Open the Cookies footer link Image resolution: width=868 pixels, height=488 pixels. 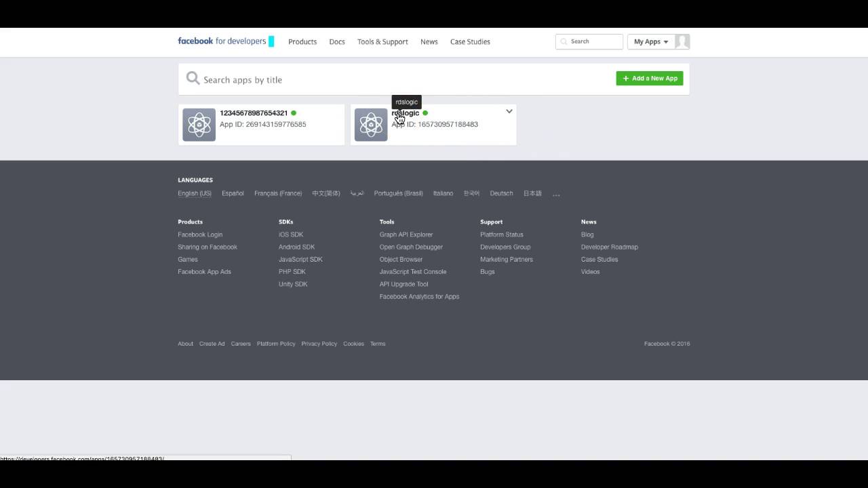click(353, 344)
